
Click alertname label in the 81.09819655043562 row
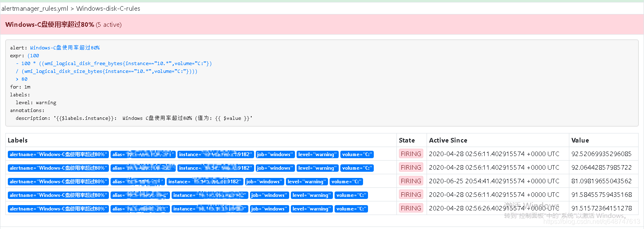(58, 182)
